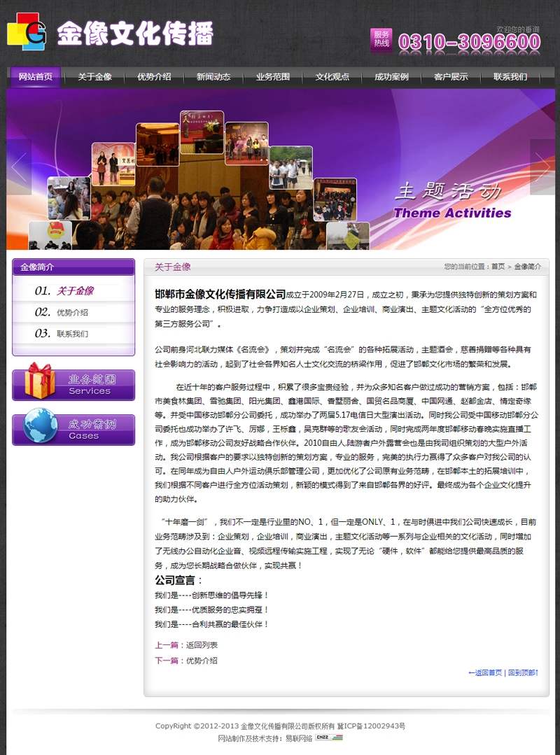Open the 成功案例 Cases globe banner
Image resolution: width=560 pixels, height=755 pixels.
(x=73, y=428)
